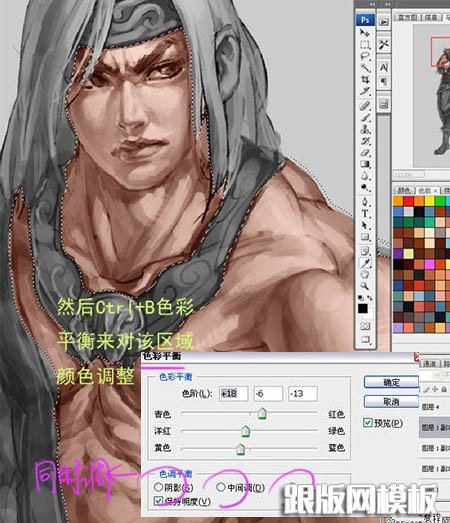Image resolution: width=450 pixels, height=523 pixels.
Task: Click the Photoshop Ps logo
Action: [x=365, y=20]
